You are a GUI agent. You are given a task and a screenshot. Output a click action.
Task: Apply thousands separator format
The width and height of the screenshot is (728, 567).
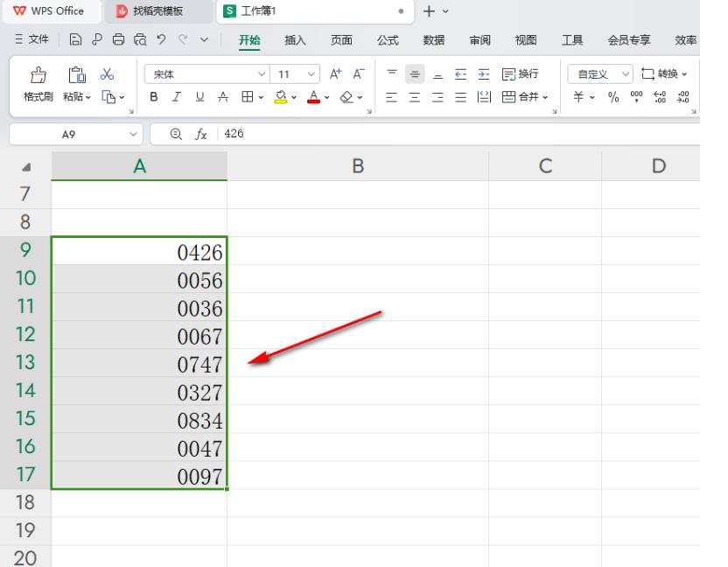click(x=636, y=97)
